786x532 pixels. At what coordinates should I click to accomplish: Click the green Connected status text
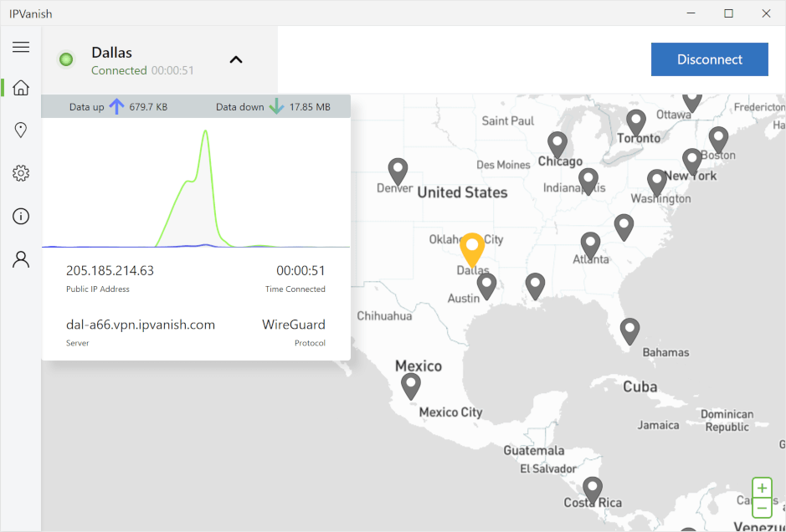pos(119,70)
